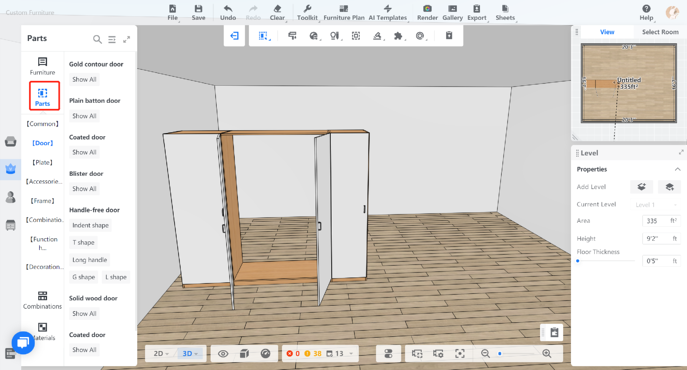This screenshot has width=687, height=370.
Task: Open Furniture Plan
Action: [x=344, y=13]
